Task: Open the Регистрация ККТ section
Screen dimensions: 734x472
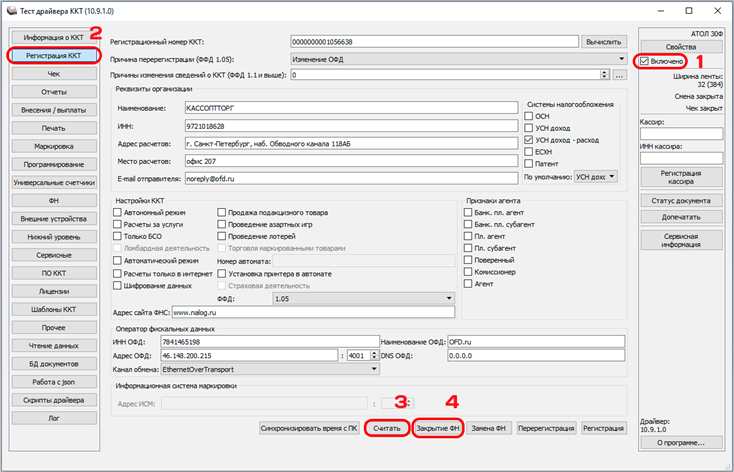Action: coord(53,56)
